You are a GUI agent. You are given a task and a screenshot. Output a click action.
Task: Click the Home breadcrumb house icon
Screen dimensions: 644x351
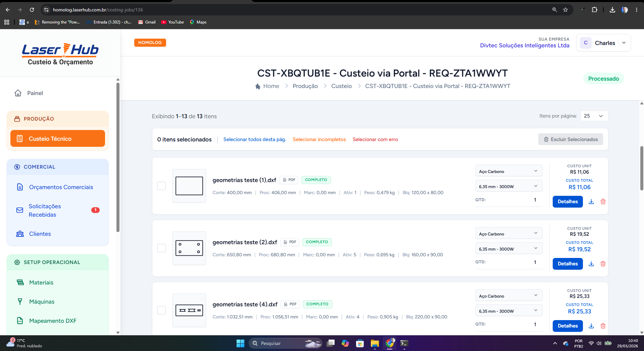tap(258, 86)
